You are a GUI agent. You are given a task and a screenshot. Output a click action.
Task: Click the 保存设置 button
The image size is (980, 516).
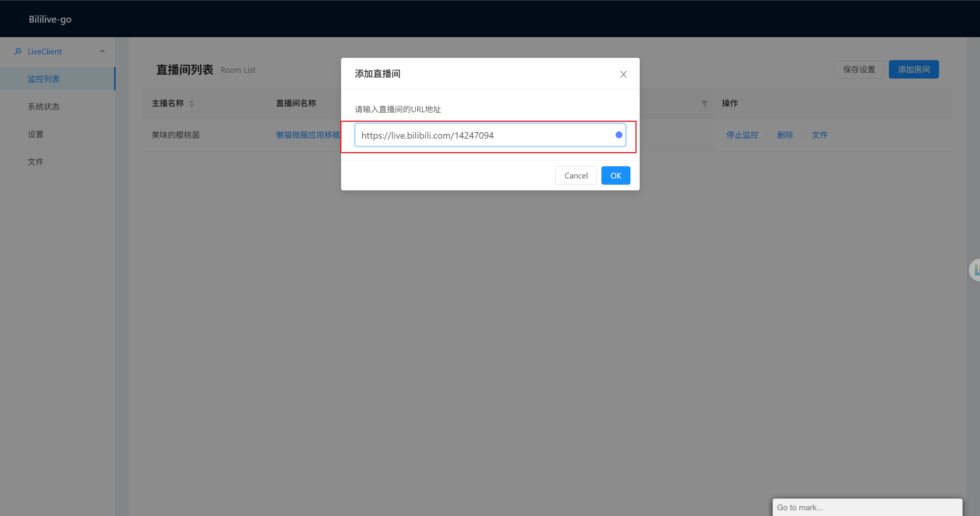pos(859,69)
